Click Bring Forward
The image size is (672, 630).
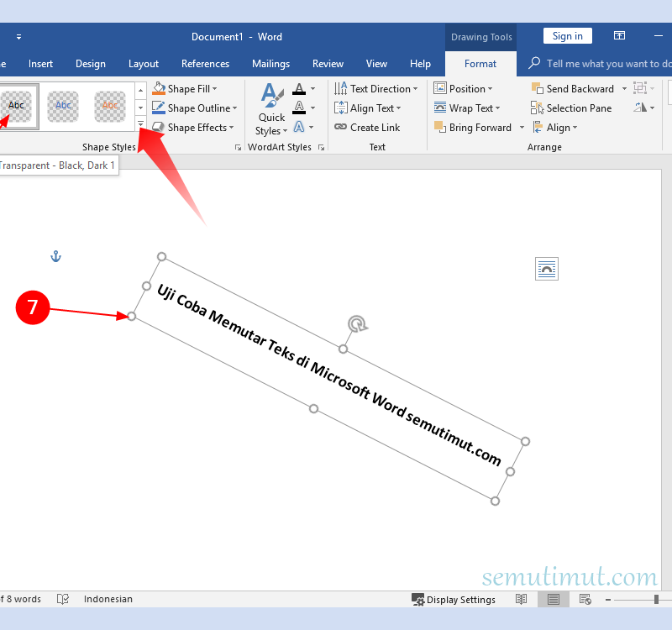[473, 128]
